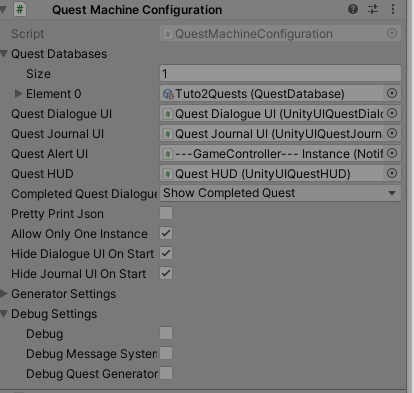Image resolution: width=414 pixels, height=393 pixels.
Task: Collapse the Quest Machine Configuration component
Action: (x=3, y=10)
